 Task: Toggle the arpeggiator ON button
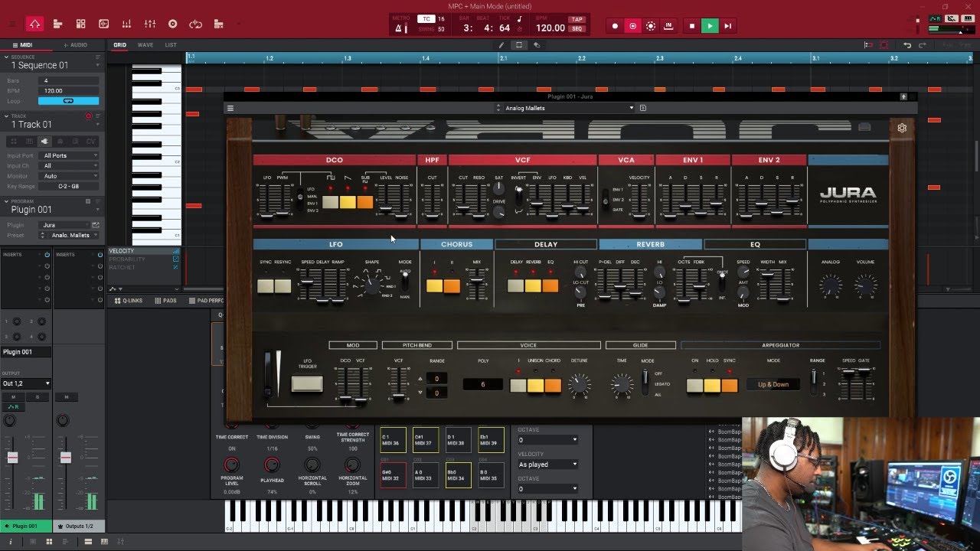tap(695, 386)
